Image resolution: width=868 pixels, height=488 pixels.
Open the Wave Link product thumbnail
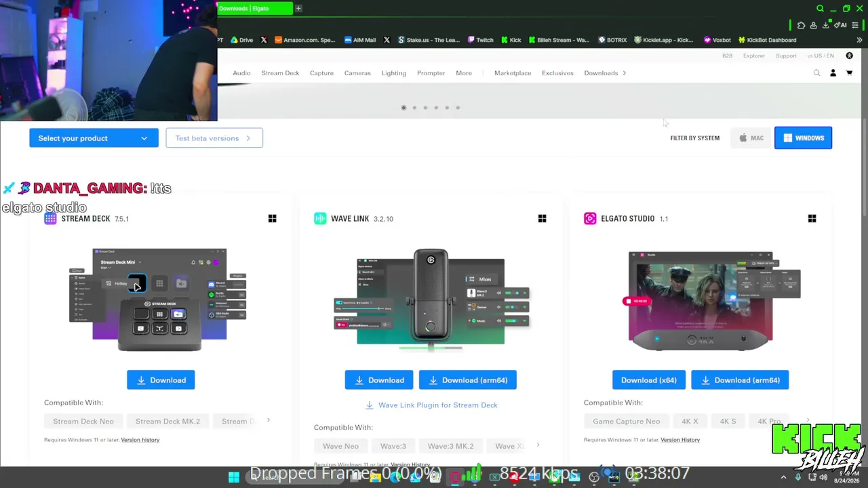pyautogui.click(x=431, y=300)
